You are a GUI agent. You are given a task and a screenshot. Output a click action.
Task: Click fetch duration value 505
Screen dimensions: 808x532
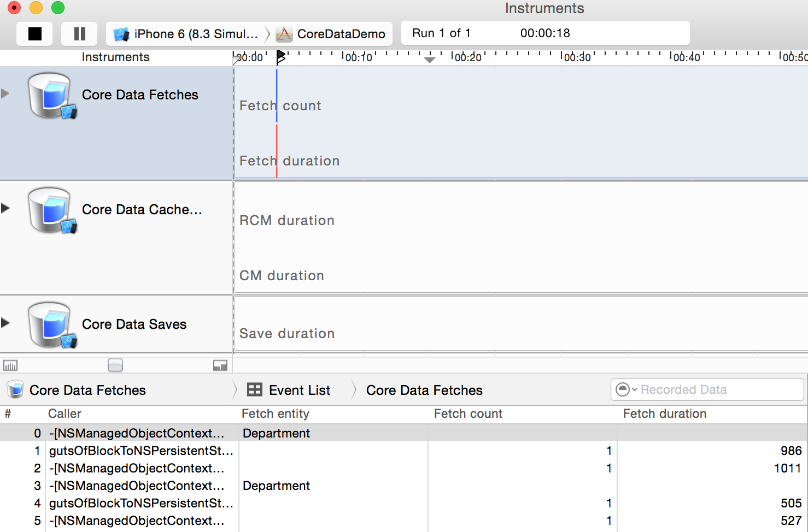coord(791,503)
